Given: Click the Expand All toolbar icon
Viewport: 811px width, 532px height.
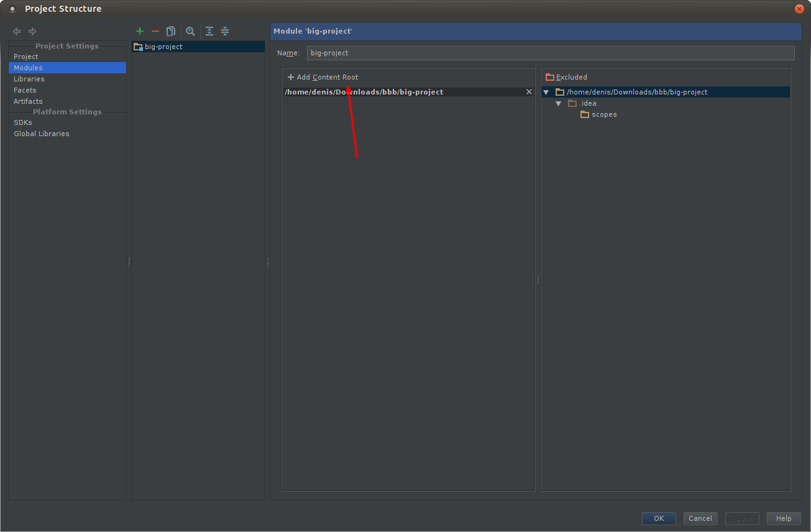Looking at the screenshot, I should pyautogui.click(x=209, y=31).
